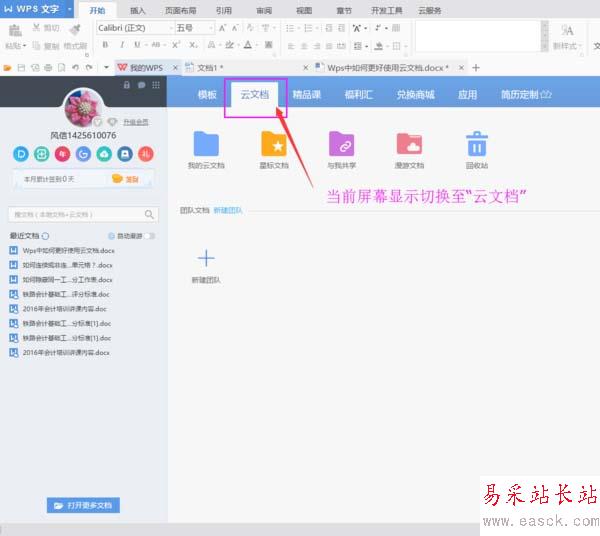Click the lock icon in the profile header
600x536 pixels.
127,85
